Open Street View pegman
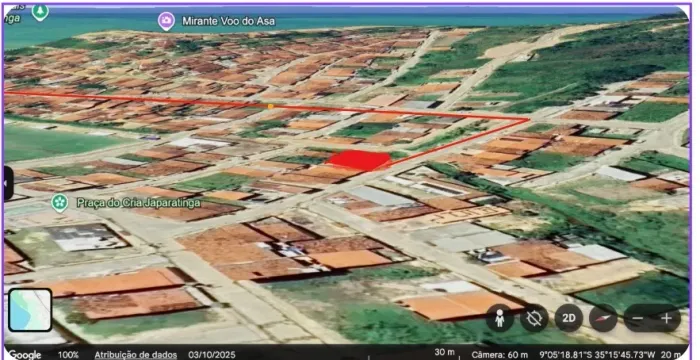Image resolution: width=700 pixels, height=360 pixels. pyautogui.click(x=500, y=318)
